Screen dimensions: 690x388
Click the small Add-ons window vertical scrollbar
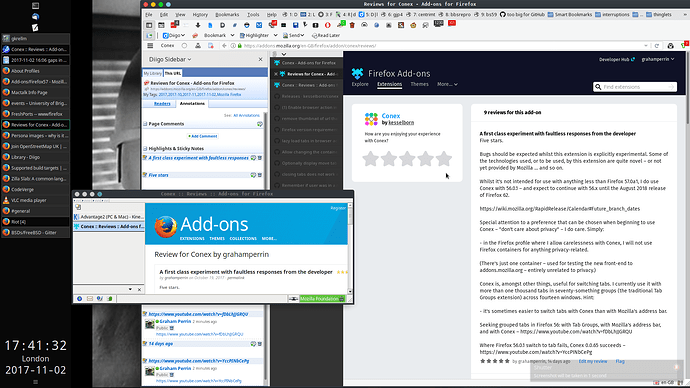pos(350,248)
